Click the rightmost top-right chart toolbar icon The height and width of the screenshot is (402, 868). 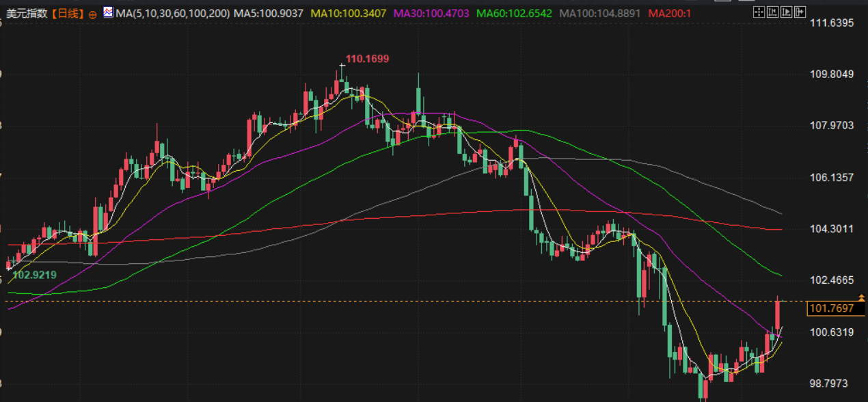click(800, 12)
